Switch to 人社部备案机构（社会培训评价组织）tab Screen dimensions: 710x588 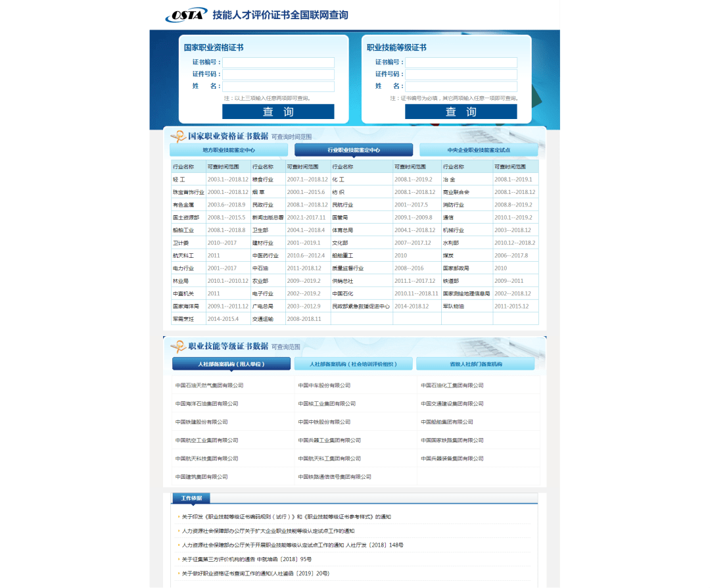pyautogui.click(x=353, y=364)
